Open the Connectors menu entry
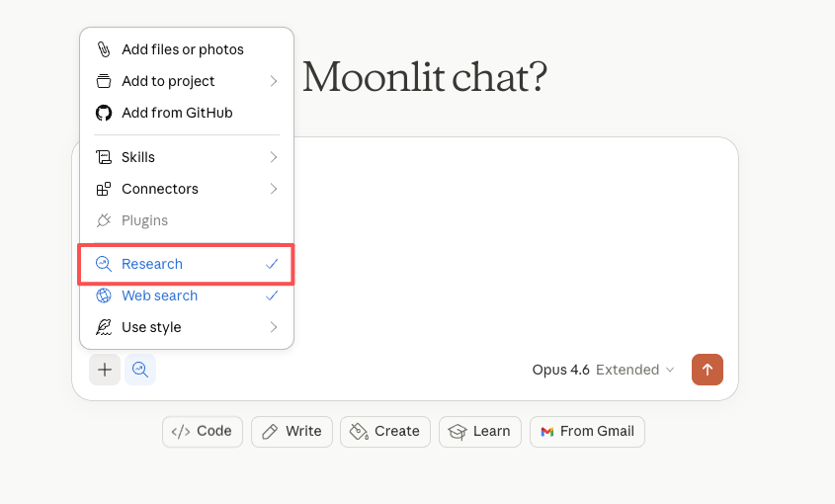This screenshot has height=504, width=835. [x=160, y=189]
